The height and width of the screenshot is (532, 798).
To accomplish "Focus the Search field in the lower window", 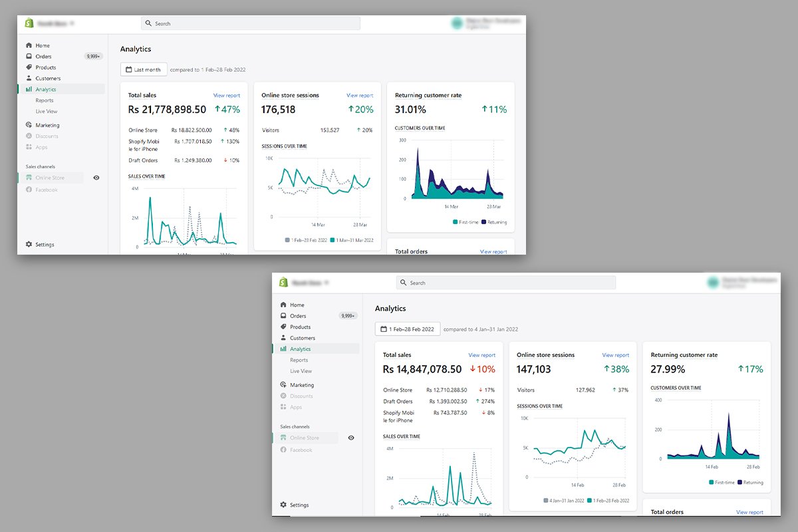I will (x=506, y=283).
